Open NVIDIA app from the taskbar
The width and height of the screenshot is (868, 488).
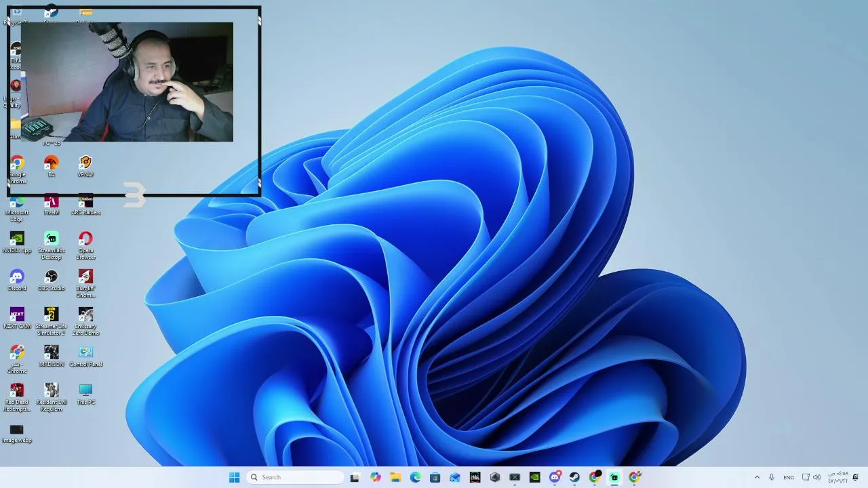pos(534,477)
